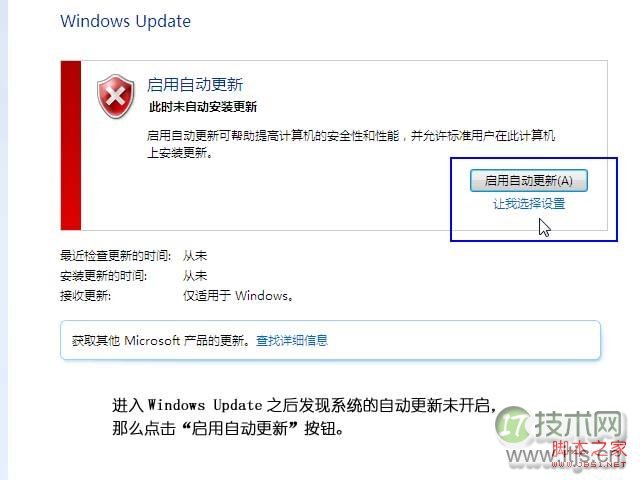This screenshot has height=480, width=640.
Task: Click the 最近检查更新的时间 label
Action: pos(116,256)
